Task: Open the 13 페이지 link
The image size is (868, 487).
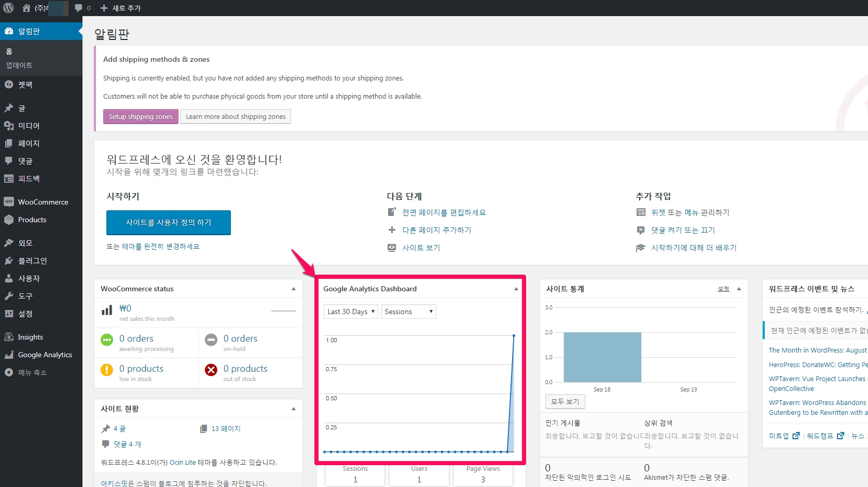Action: (x=226, y=429)
